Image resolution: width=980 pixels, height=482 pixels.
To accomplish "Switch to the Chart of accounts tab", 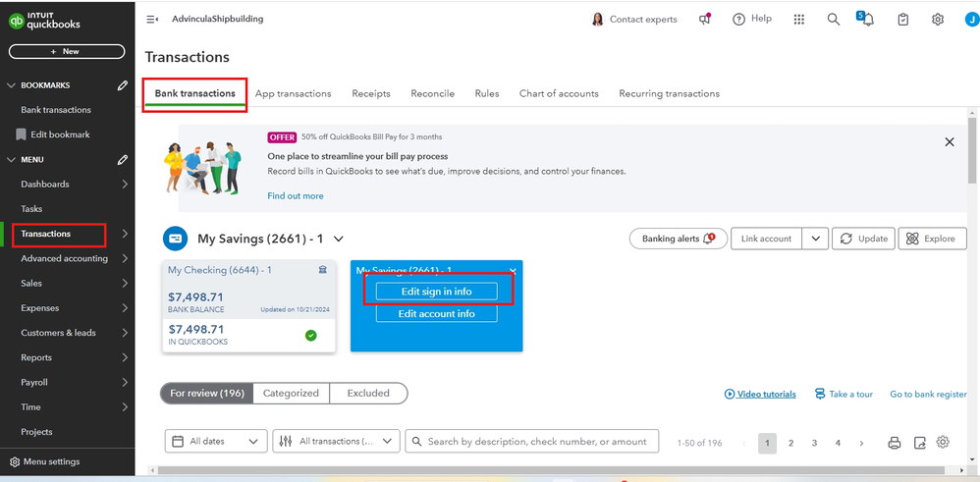I will 559,94.
